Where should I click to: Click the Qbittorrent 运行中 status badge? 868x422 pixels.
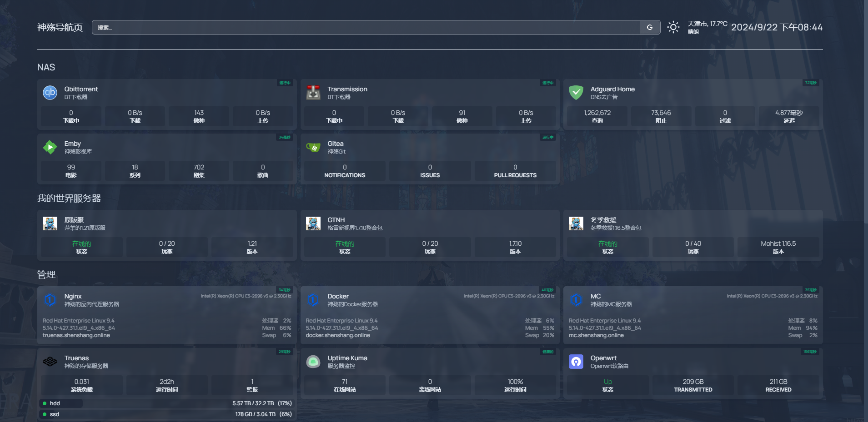point(285,83)
